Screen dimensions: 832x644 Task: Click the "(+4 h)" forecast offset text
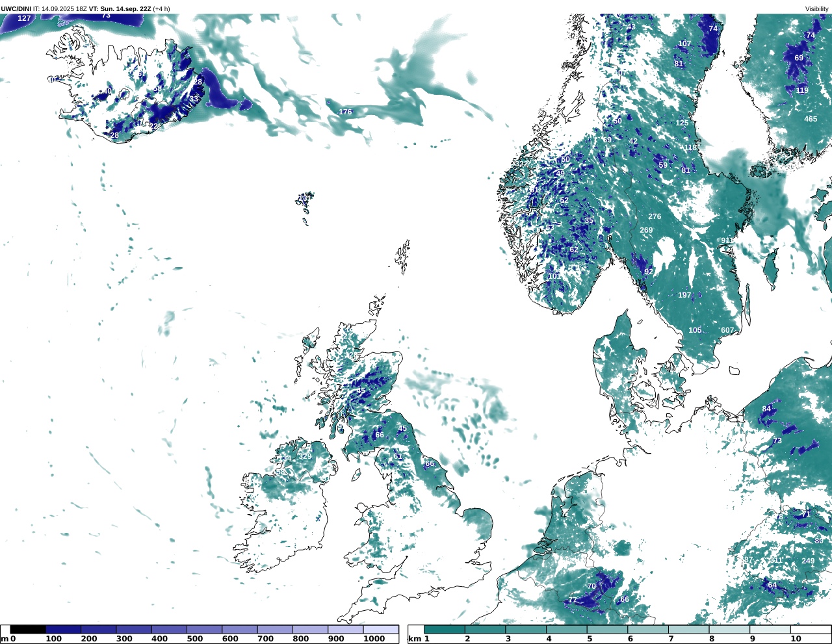tap(162, 8)
